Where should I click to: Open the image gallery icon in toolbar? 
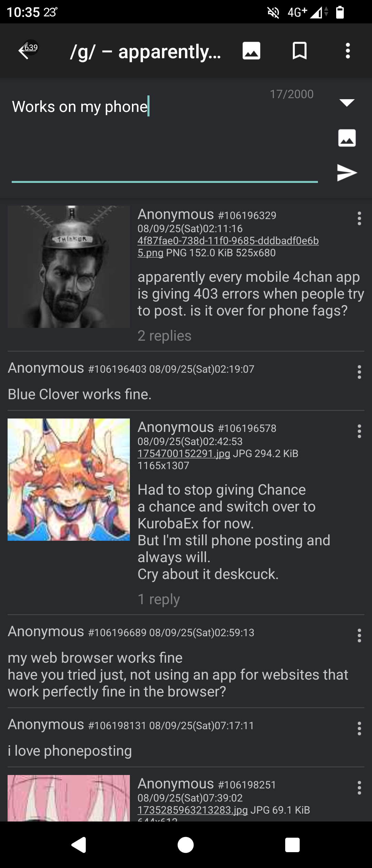[x=251, y=51]
